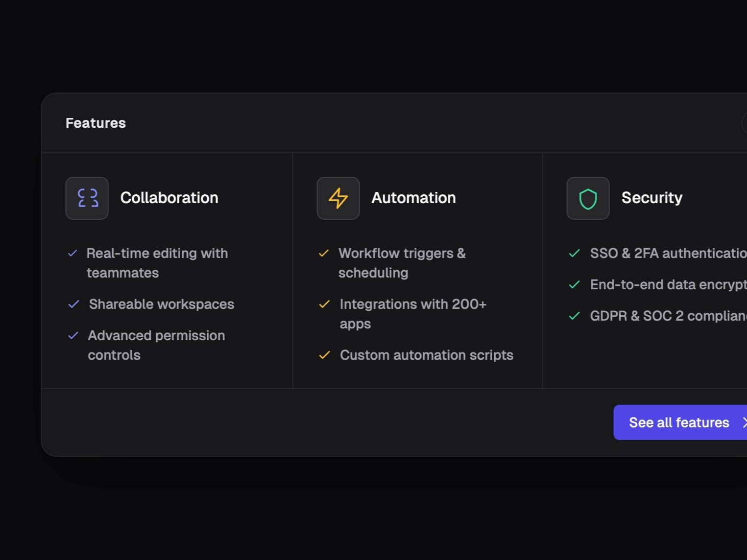747x560 pixels.
Task: Click the checkmark beside Workflow triggers & scheduling
Action: tap(324, 253)
